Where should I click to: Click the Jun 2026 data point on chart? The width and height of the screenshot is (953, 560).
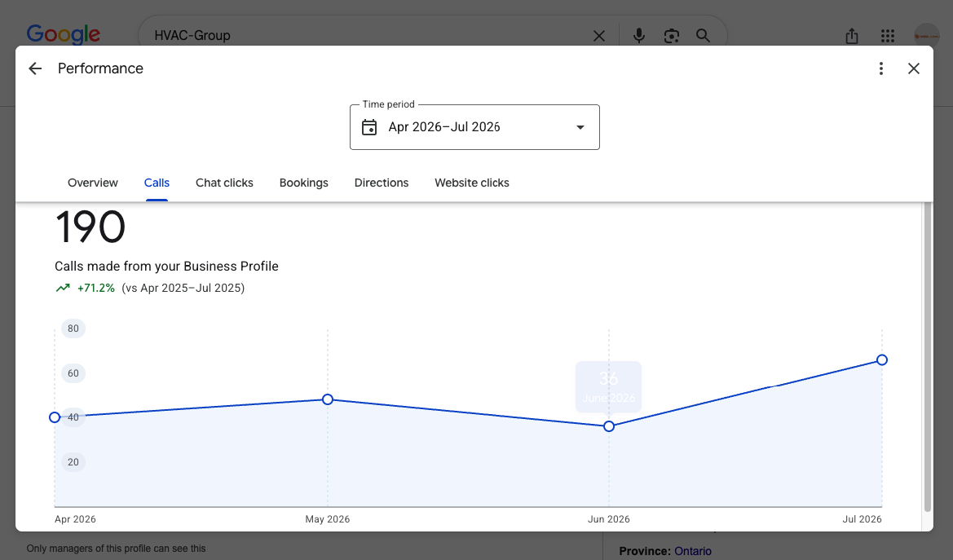pyautogui.click(x=609, y=426)
